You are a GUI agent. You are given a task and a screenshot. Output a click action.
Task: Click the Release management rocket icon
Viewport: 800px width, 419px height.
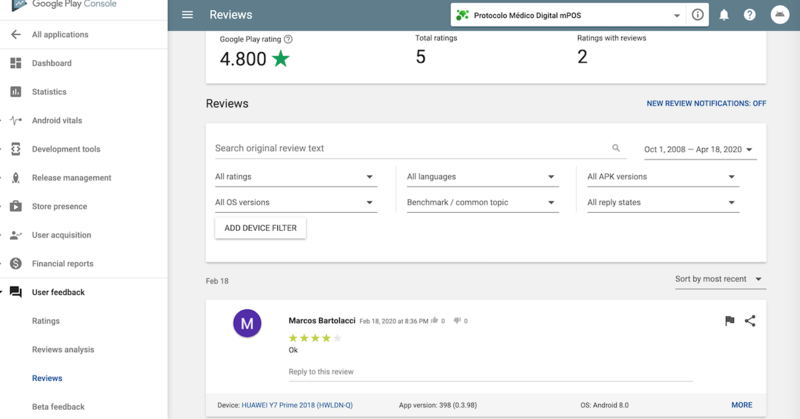click(16, 178)
